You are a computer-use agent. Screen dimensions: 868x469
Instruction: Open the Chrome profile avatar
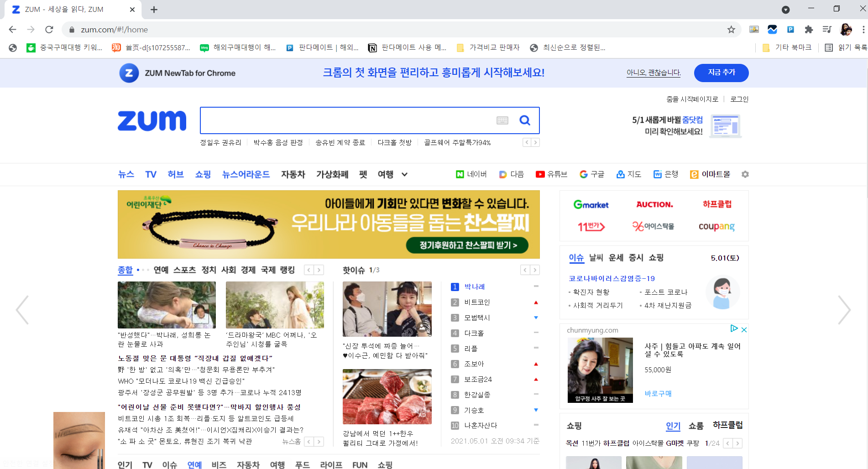coord(846,30)
